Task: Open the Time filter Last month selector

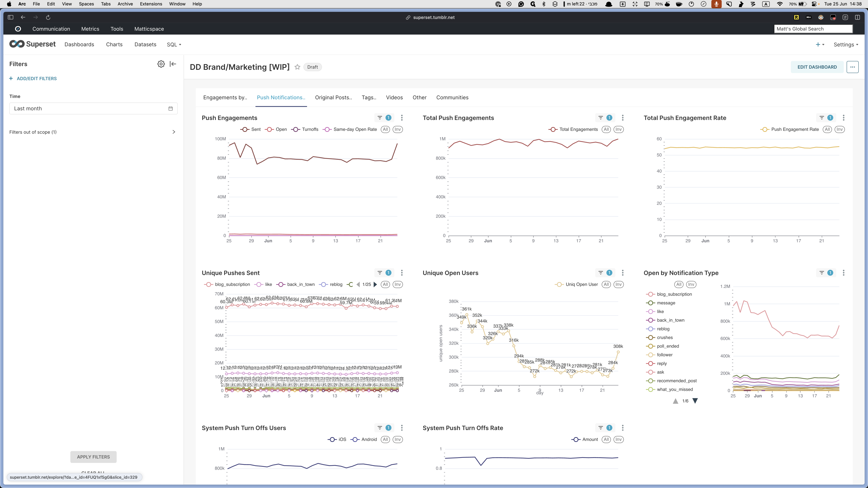Action: tap(93, 108)
